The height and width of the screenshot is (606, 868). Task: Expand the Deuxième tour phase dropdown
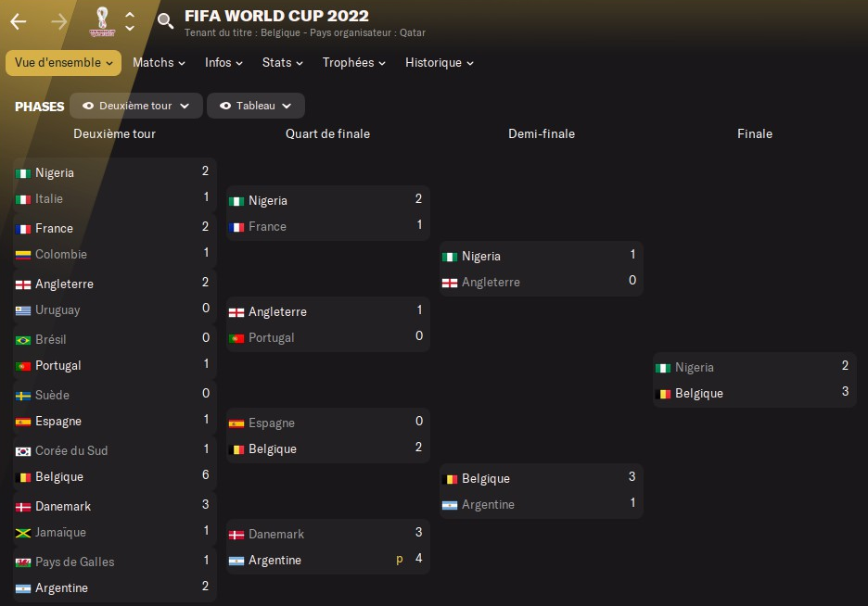185,106
